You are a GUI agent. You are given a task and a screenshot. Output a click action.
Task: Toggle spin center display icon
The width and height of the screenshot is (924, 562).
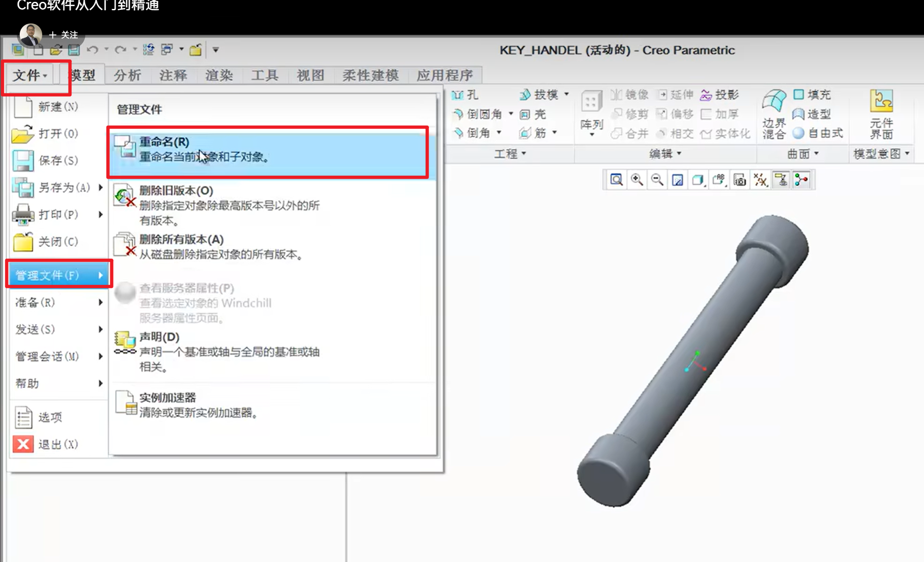[x=802, y=180]
